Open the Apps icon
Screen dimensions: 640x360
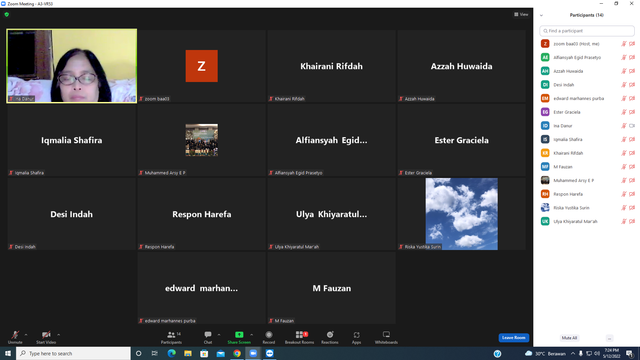357,335
